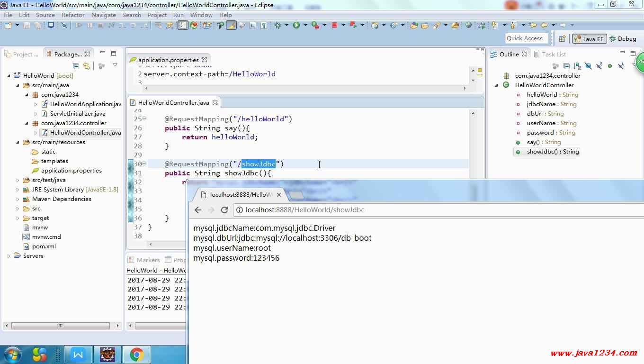Toggle Hide Non-Public Members in Outline
This screenshot has height=364, width=644.
coord(610,66)
